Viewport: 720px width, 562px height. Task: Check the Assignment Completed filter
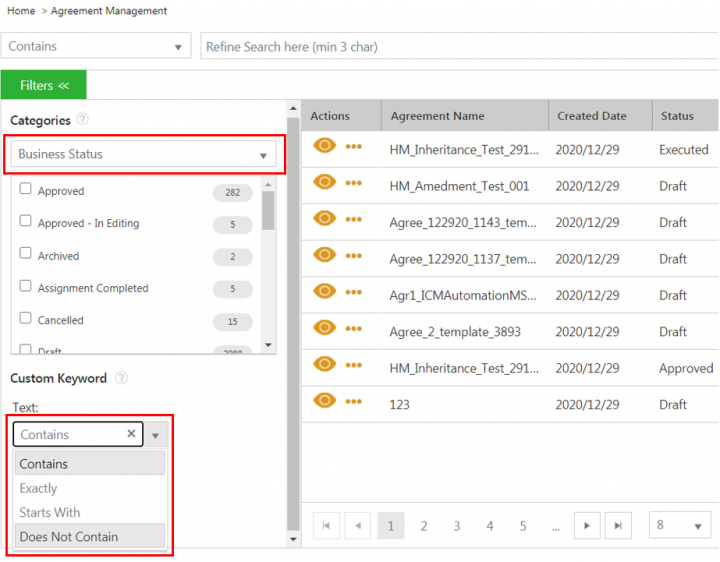(x=25, y=286)
